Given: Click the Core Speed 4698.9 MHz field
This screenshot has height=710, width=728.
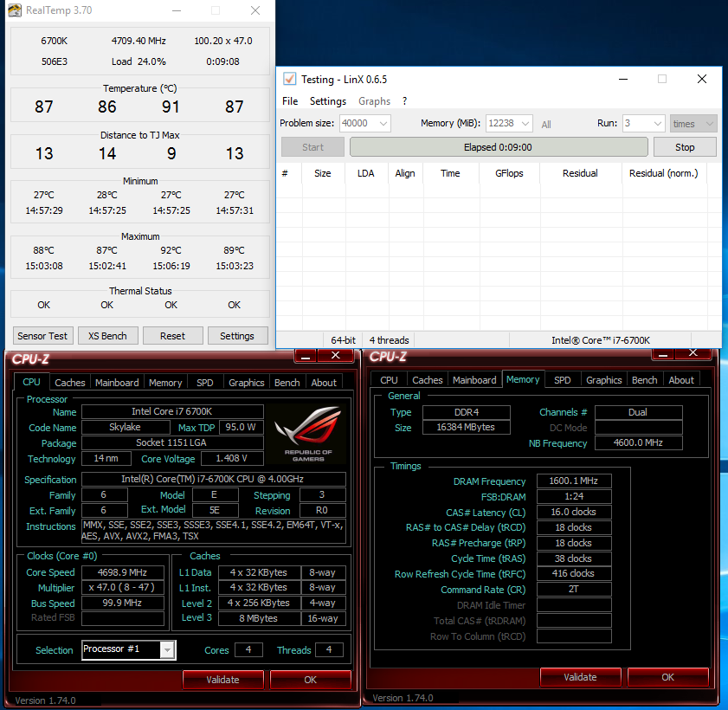Looking at the screenshot, I should pos(123,572).
